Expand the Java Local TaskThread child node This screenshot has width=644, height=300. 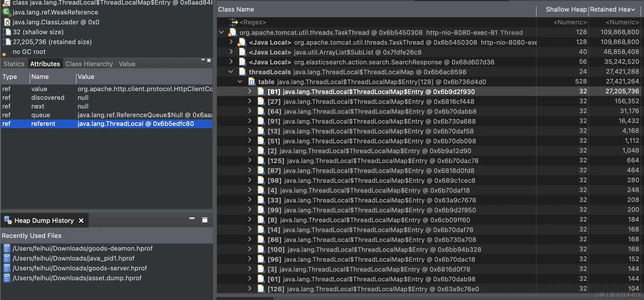(x=231, y=42)
